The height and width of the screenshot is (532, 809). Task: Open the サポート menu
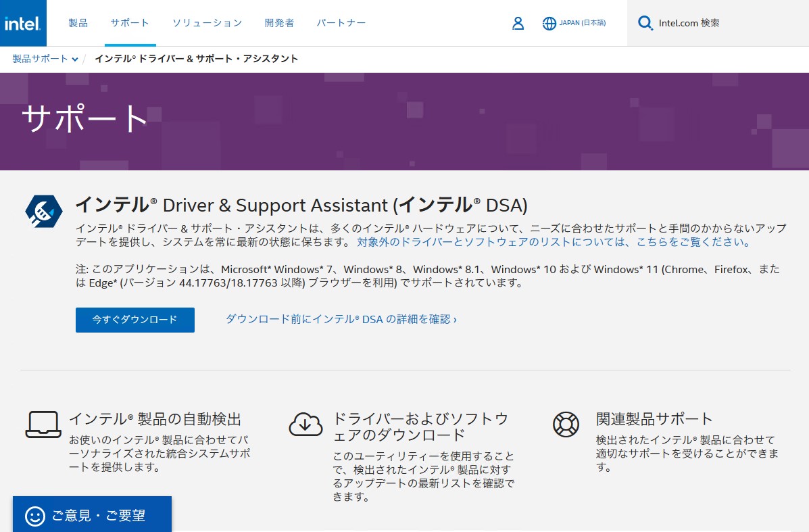pos(130,23)
